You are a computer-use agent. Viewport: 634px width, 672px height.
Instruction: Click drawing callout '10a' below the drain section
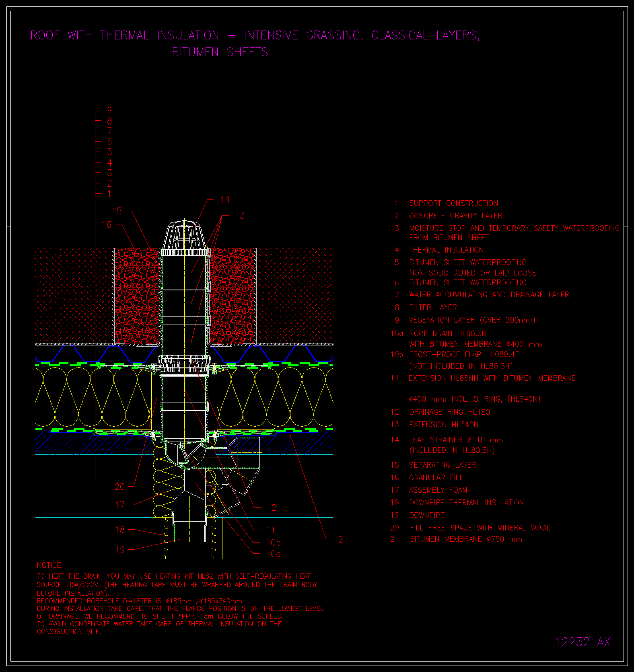click(x=273, y=554)
